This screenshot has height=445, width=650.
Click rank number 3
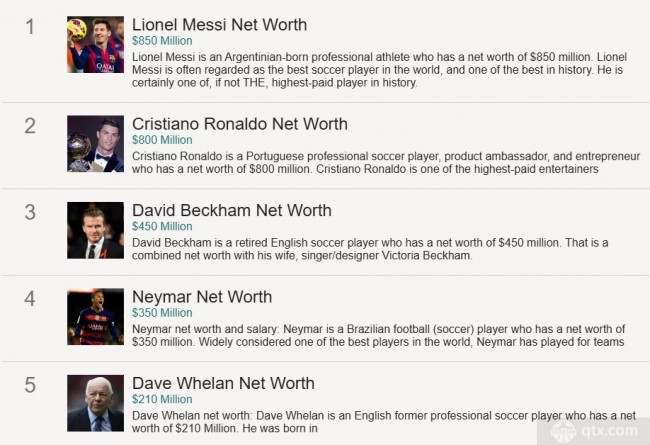click(x=30, y=212)
